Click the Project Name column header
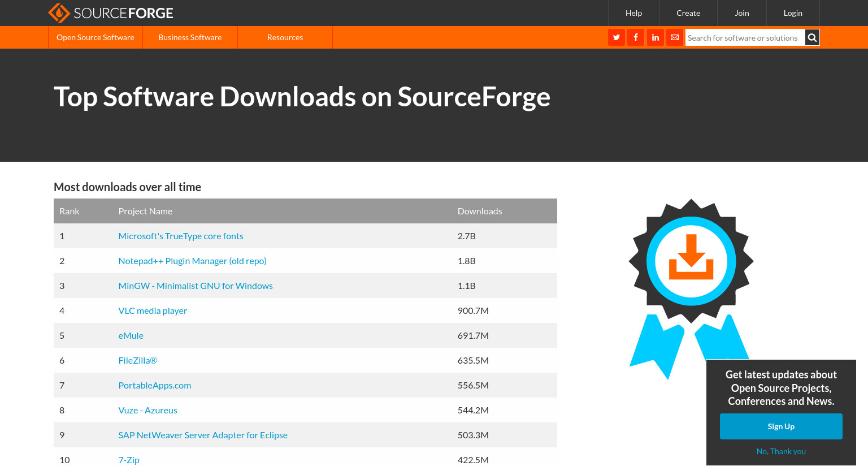 (145, 211)
